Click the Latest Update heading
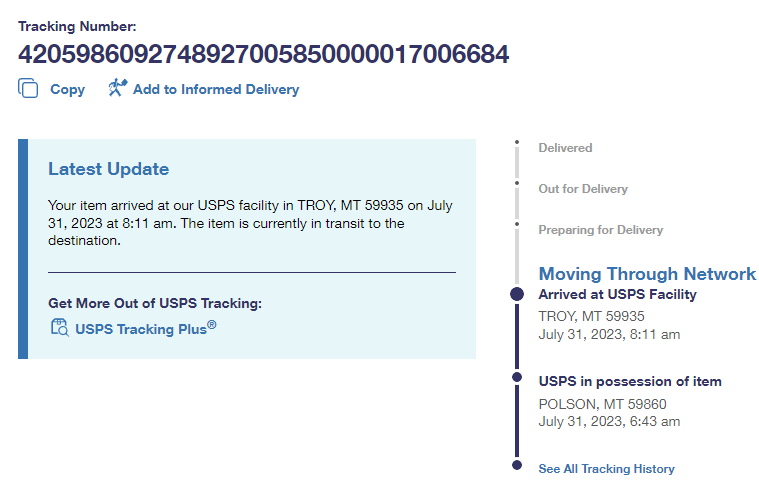Screen dimensions: 759x498 point(109,169)
